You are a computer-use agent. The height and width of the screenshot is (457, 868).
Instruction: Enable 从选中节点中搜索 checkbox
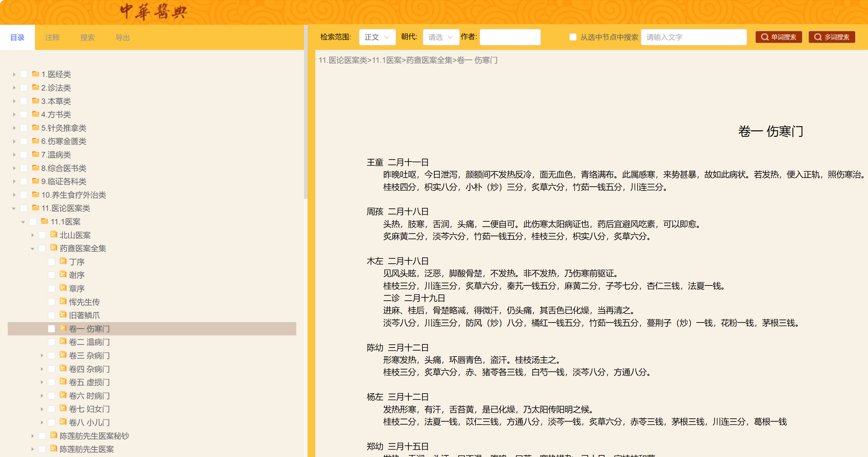[x=573, y=37]
